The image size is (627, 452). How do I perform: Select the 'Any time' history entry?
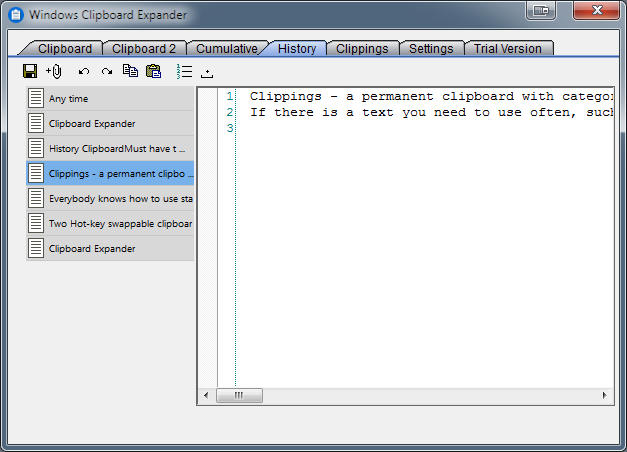pos(110,98)
